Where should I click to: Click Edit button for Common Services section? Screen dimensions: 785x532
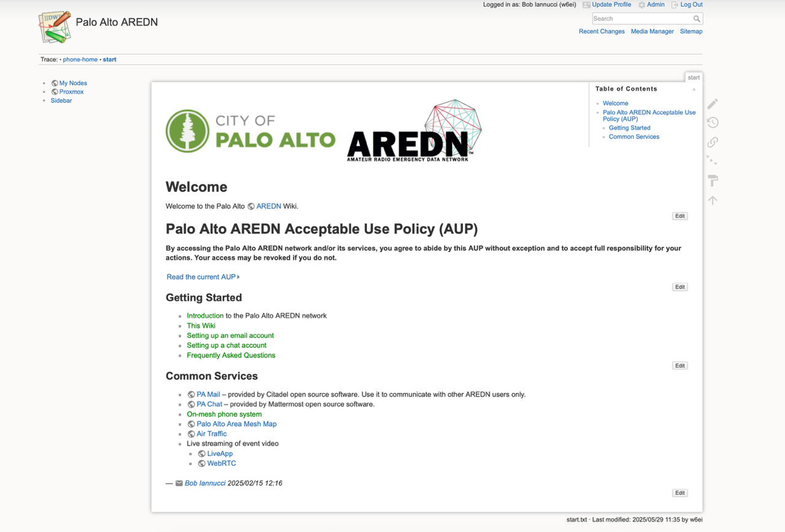pos(680,493)
